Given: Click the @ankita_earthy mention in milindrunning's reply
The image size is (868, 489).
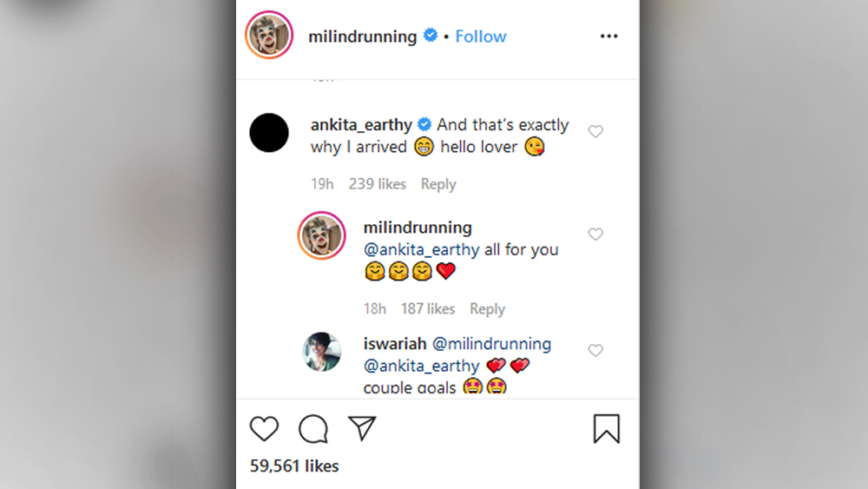Looking at the screenshot, I should point(421,250).
